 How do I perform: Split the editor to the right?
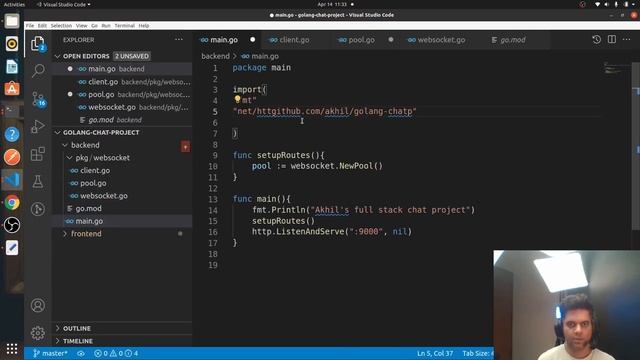click(x=611, y=40)
